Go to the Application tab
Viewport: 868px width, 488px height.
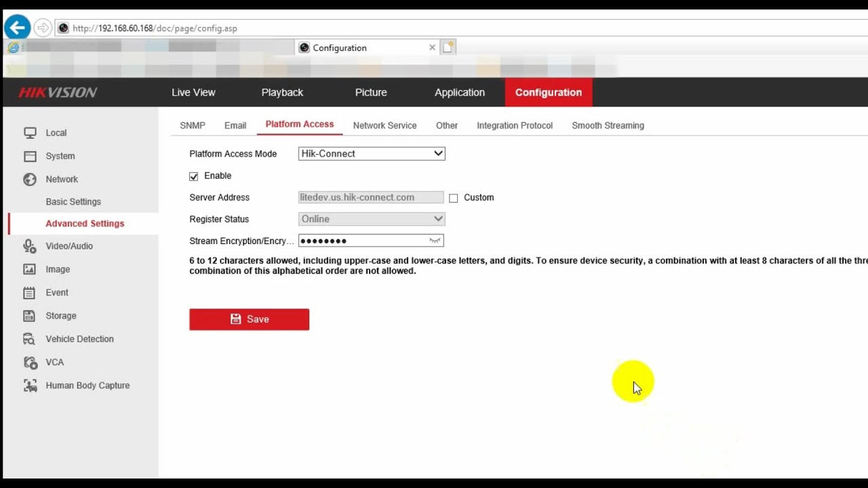click(x=460, y=92)
